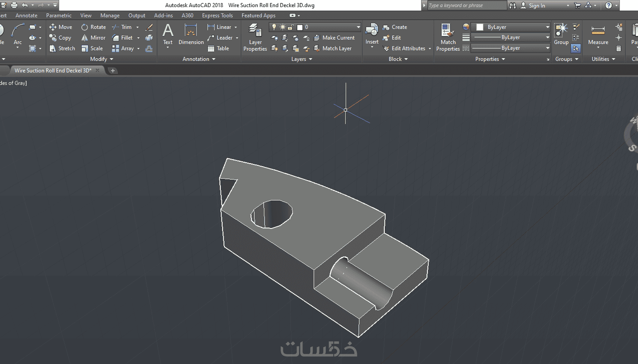
Task: Add a new drawing tab
Action: (x=113, y=71)
